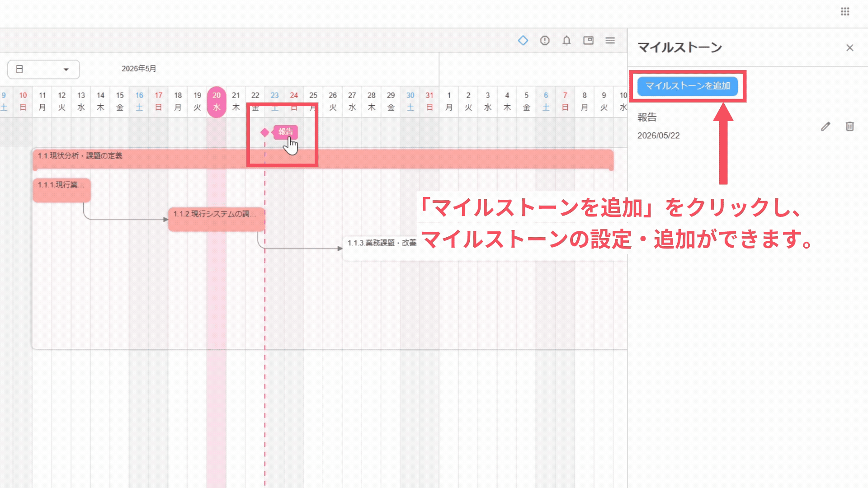Image resolution: width=868 pixels, height=488 pixels.
Task: Delete the 報告 milestone with trash icon
Action: [850, 127]
